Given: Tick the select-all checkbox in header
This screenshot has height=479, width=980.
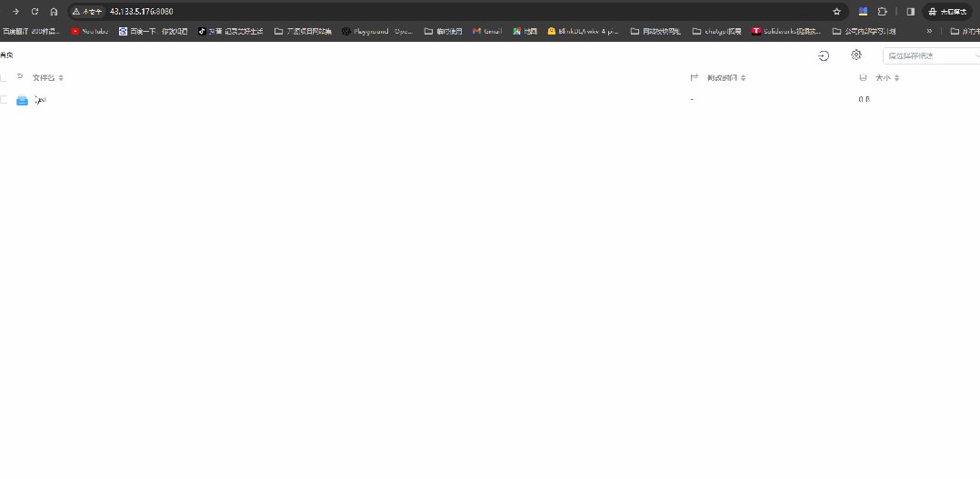Looking at the screenshot, I should click(4, 78).
